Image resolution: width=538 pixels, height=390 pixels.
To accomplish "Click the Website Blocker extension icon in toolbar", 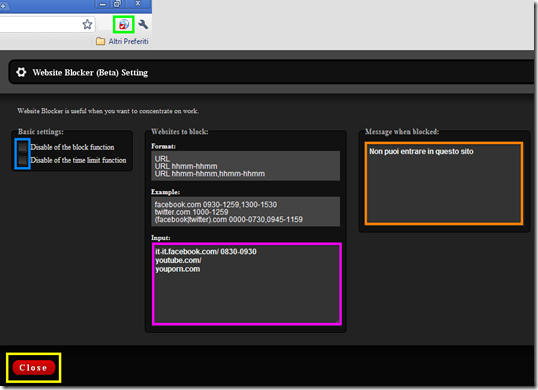I will (124, 24).
